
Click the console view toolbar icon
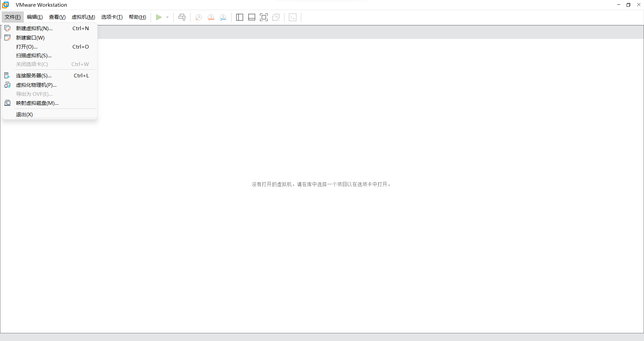292,17
